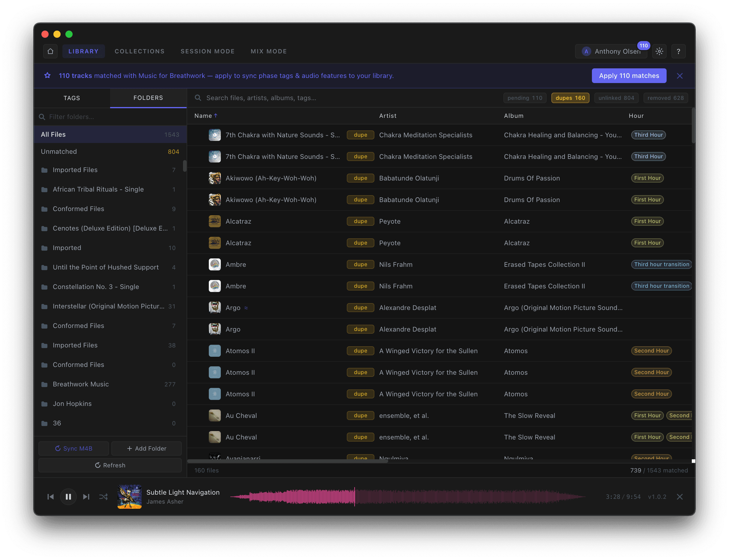Focus the Filter folders field
Screen dimensions: 729x560
110,117
